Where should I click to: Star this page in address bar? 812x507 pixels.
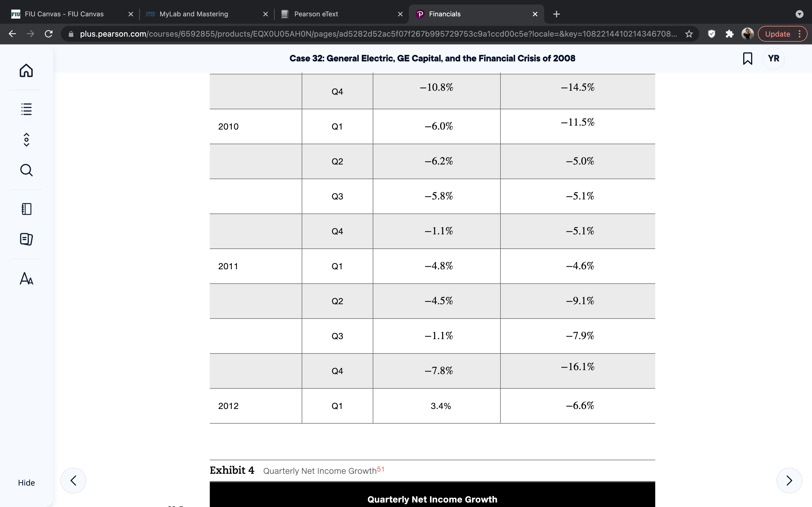(x=689, y=34)
